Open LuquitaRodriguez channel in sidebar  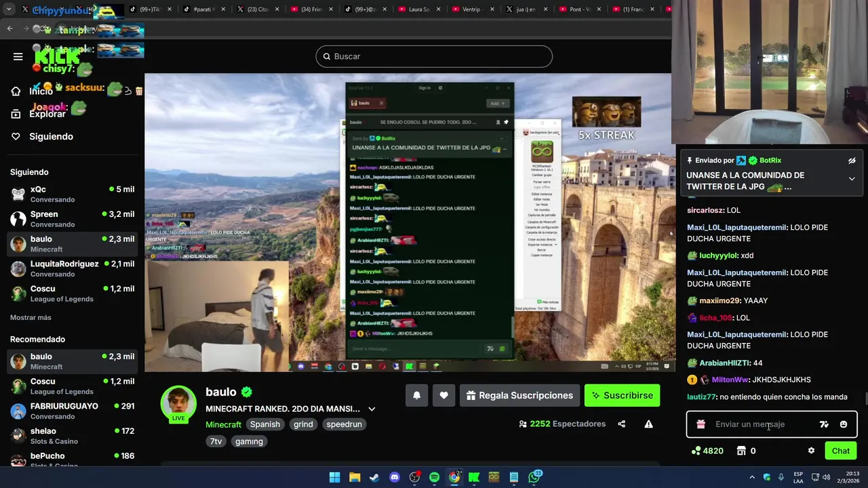[x=73, y=269]
